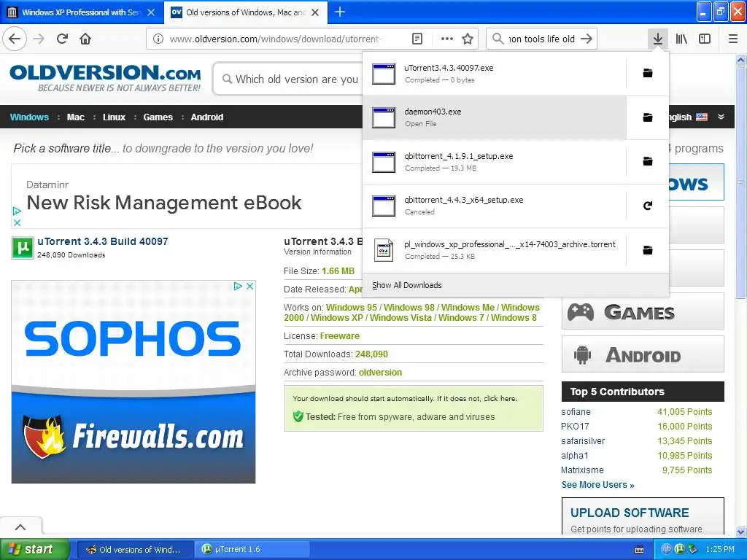Submit search with the go arrow
This screenshot has width=747, height=560.
[x=587, y=39]
